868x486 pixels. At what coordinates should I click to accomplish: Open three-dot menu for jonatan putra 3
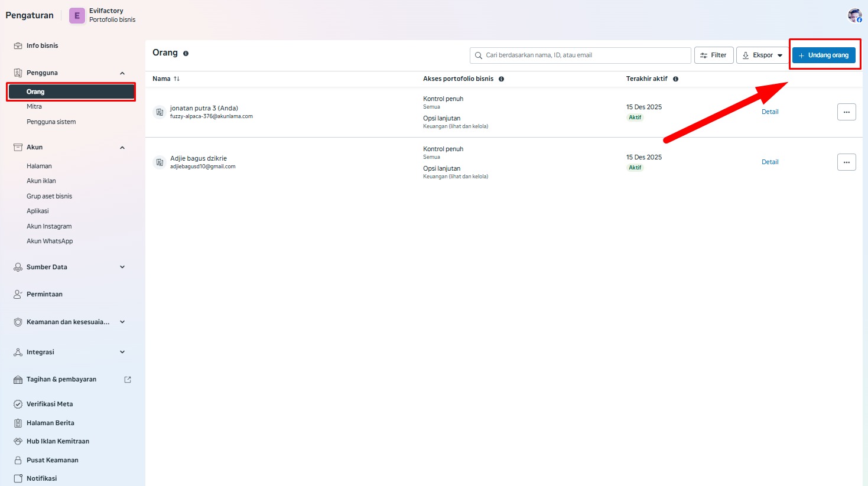(846, 112)
